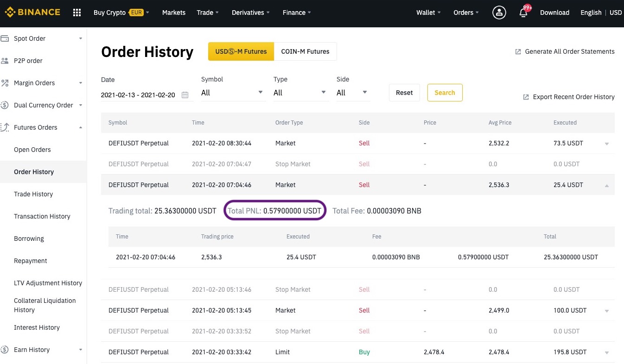Open Transaction History in the sidebar
624x364 pixels.
coord(42,216)
